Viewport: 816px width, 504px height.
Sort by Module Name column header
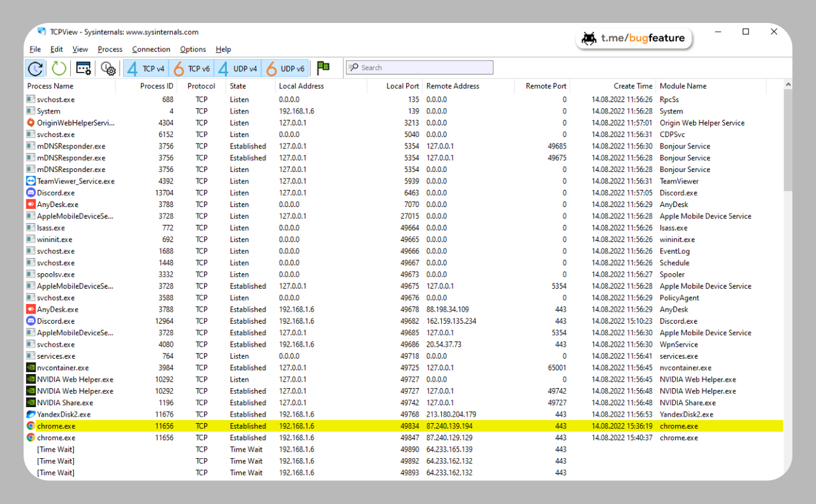point(711,86)
